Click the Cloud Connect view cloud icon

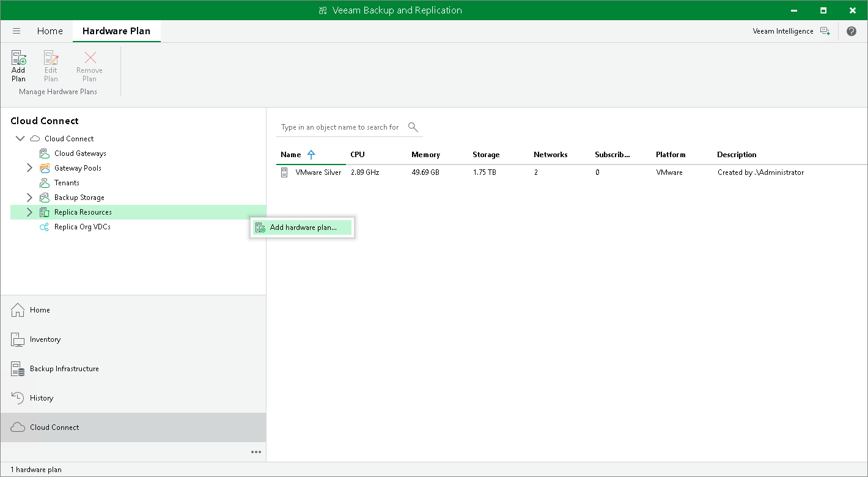(x=18, y=427)
